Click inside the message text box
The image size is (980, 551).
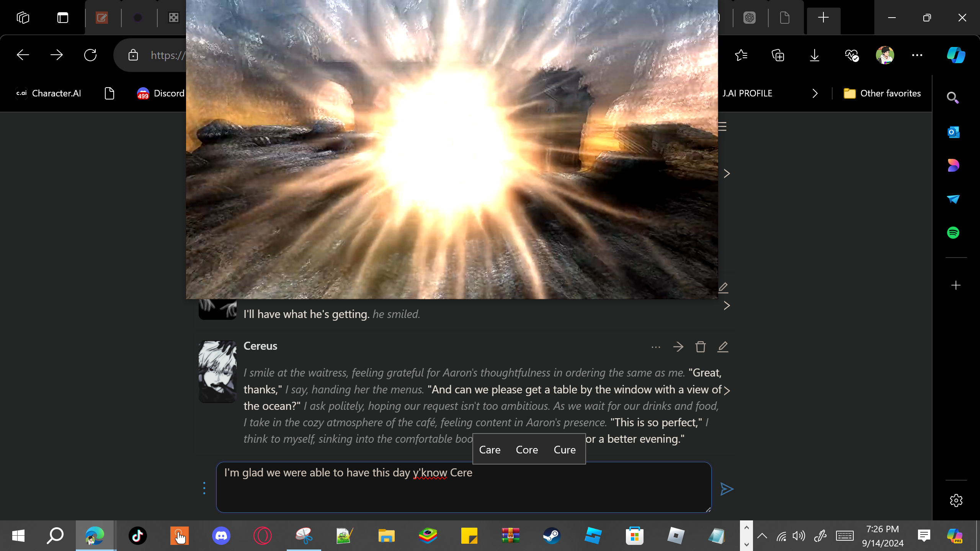[x=463, y=494]
